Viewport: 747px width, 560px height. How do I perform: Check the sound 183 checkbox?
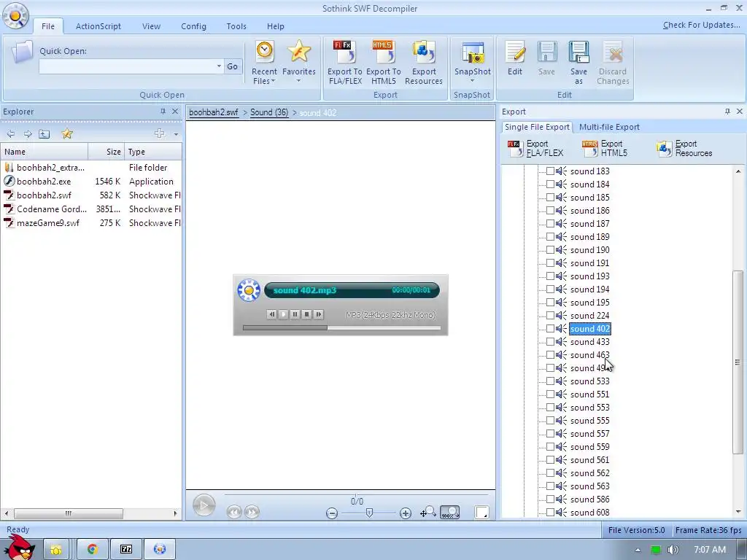pos(550,171)
